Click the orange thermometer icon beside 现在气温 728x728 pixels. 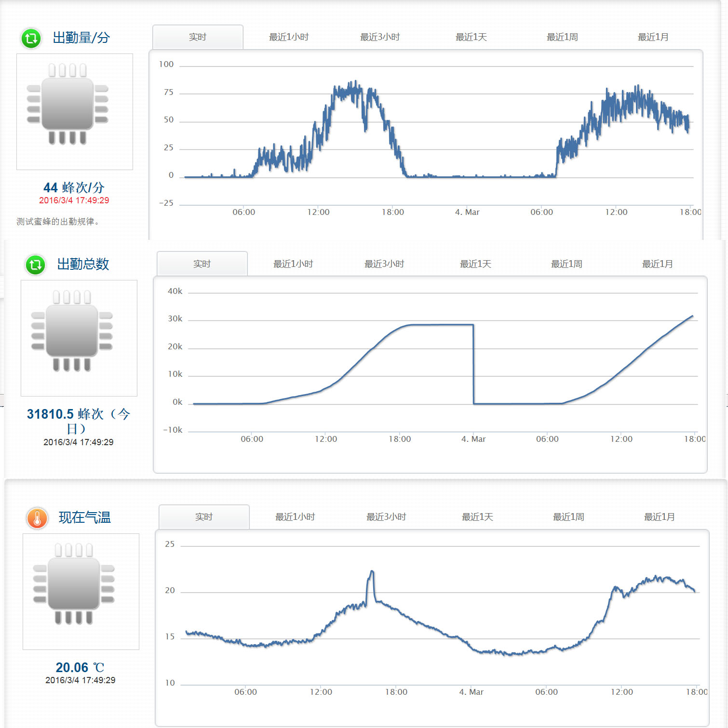(37, 518)
